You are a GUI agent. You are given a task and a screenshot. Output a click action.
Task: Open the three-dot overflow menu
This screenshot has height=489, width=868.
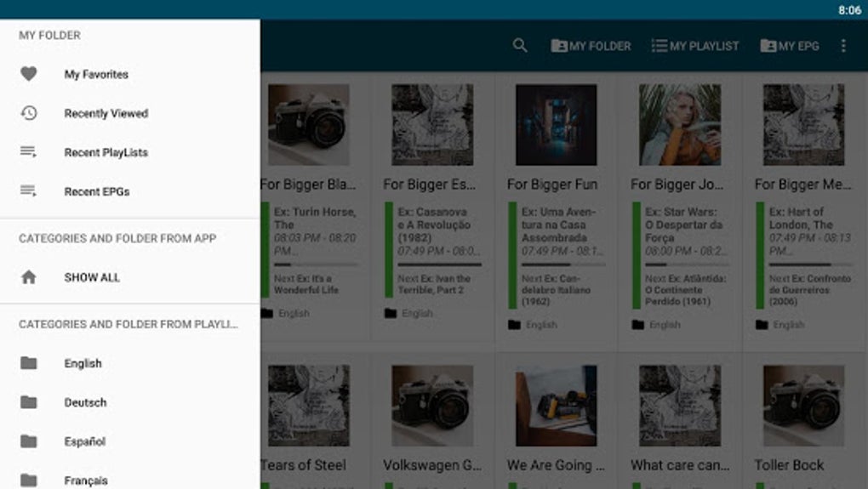pos(843,45)
